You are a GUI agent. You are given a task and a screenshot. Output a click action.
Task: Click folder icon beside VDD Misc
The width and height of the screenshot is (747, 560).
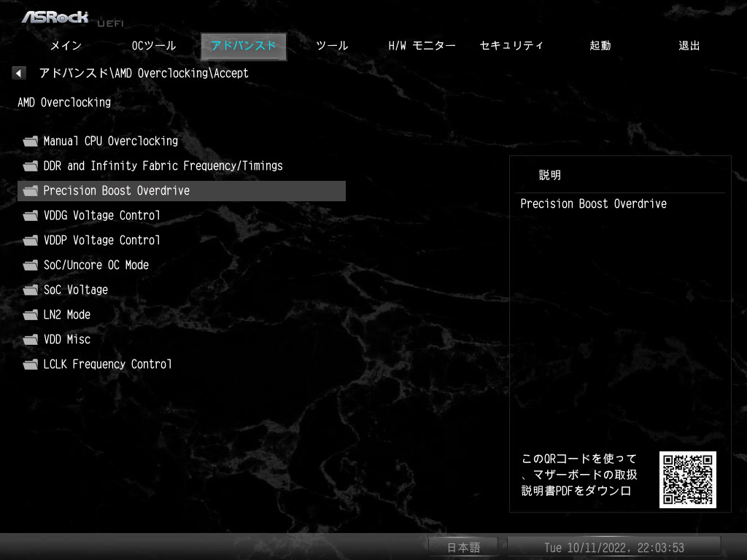pos(31,340)
